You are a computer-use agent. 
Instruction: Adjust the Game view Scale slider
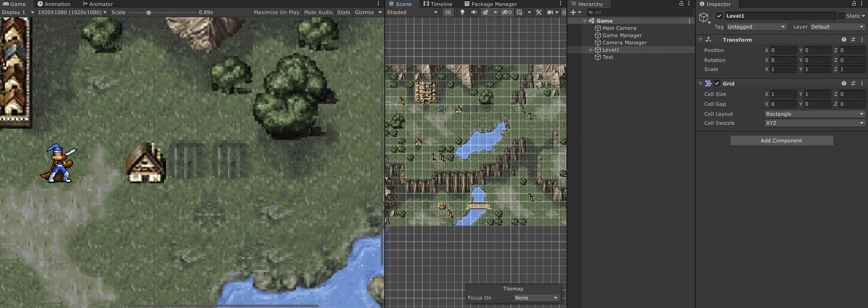click(149, 12)
